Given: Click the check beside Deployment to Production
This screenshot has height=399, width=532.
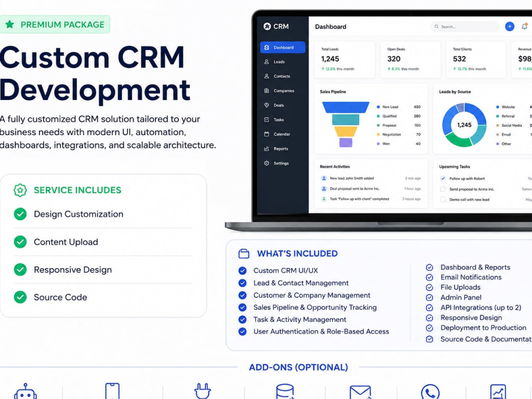Looking at the screenshot, I should click(x=429, y=328).
